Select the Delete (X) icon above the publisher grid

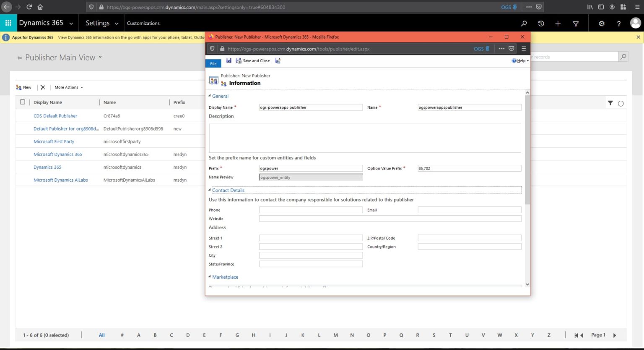(42, 87)
